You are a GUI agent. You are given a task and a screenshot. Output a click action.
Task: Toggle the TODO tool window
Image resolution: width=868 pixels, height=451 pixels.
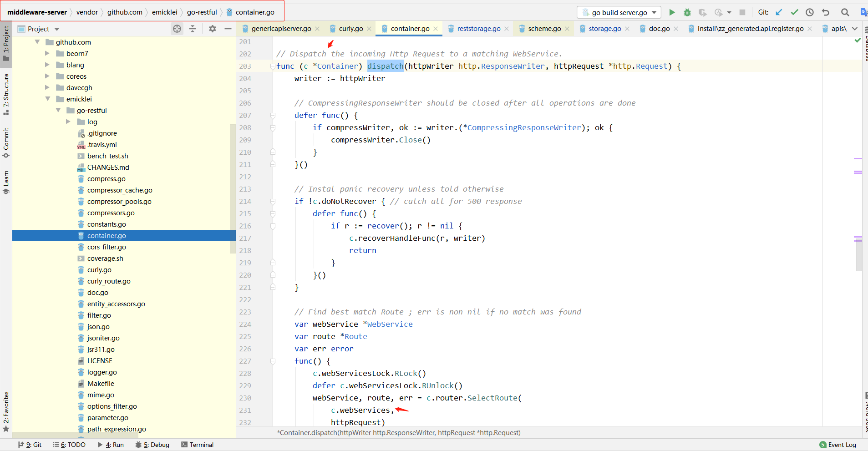coord(69,445)
